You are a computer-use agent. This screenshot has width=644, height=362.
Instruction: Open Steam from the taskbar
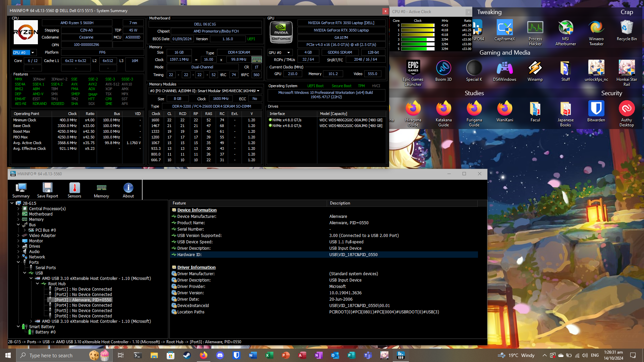pos(187,355)
